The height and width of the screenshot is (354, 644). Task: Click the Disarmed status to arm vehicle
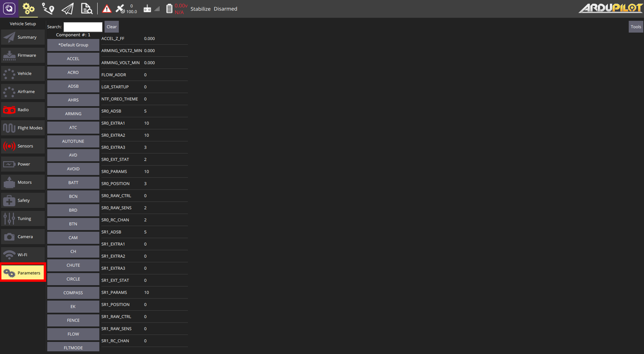pyautogui.click(x=225, y=9)
